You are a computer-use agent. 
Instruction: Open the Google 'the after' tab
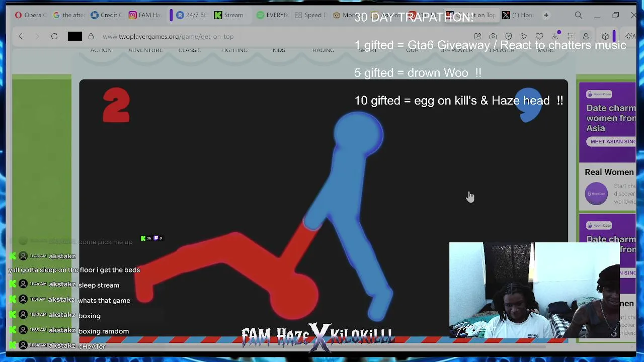(68, 15)
